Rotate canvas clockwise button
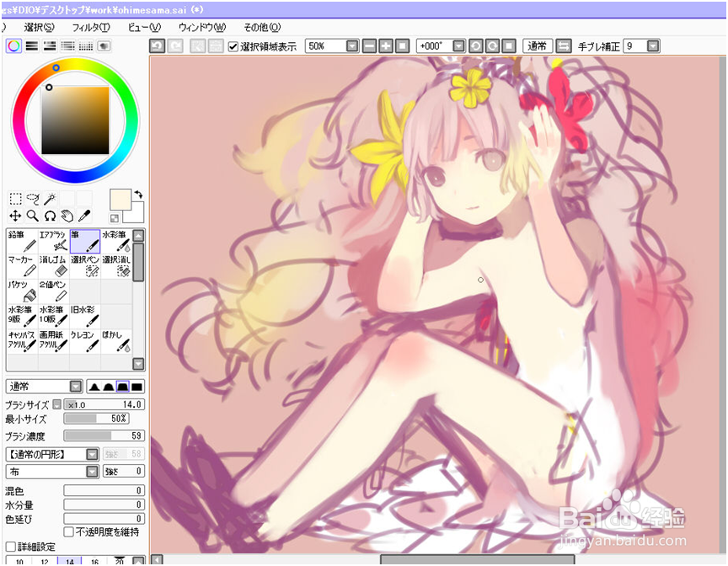The width and height of the screenshot is (728, 566). pyautogui.click(x=492, y=46)
